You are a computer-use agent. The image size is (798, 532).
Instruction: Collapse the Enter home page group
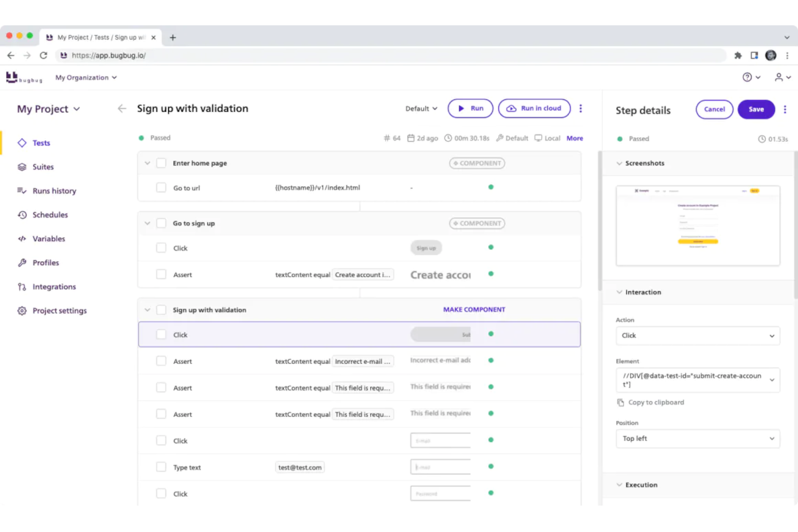point(147,163)
